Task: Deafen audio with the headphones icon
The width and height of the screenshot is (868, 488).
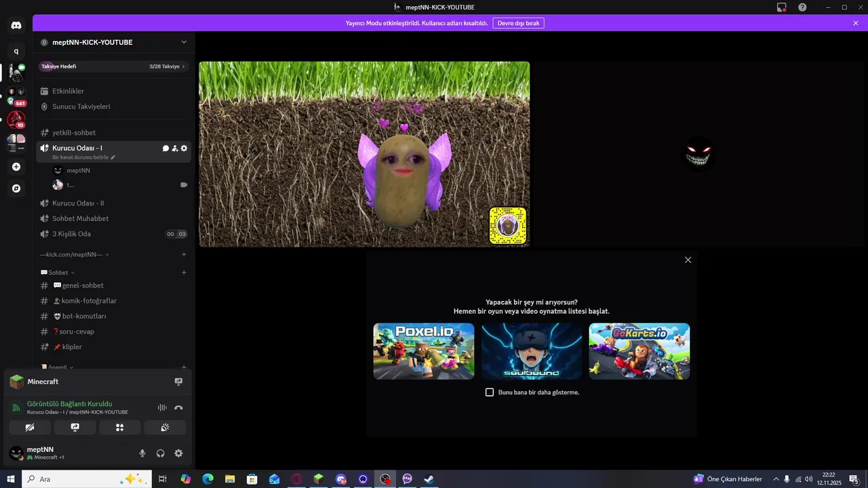Action: [161, 453]
